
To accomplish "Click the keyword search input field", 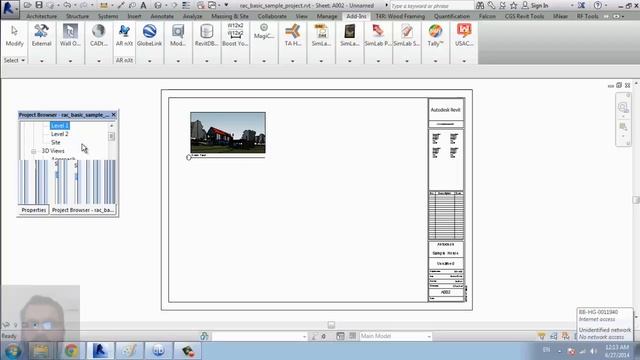I will coord(432,6).
